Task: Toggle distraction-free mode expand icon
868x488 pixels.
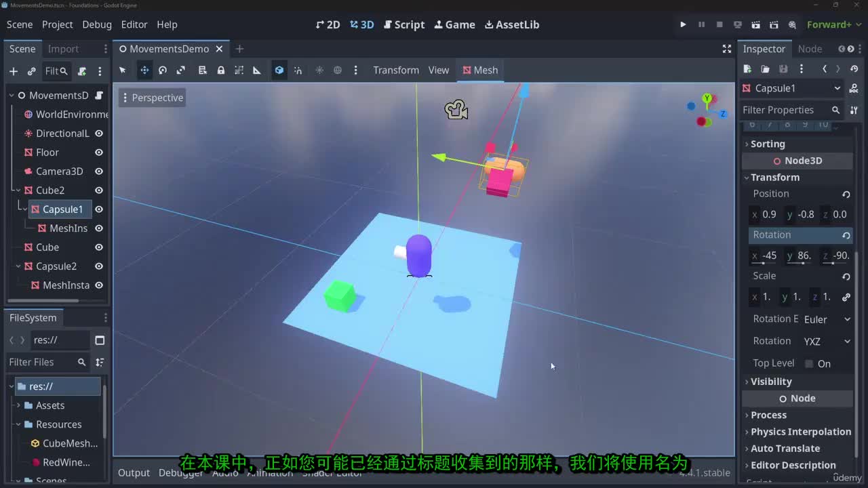Action: (x=727, y=49)
